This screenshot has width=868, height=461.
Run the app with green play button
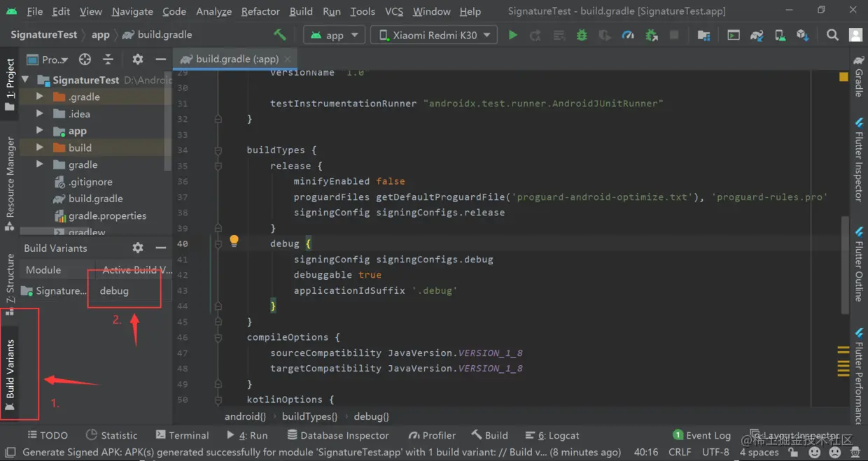pyautogui.click(x=512, y=35)
